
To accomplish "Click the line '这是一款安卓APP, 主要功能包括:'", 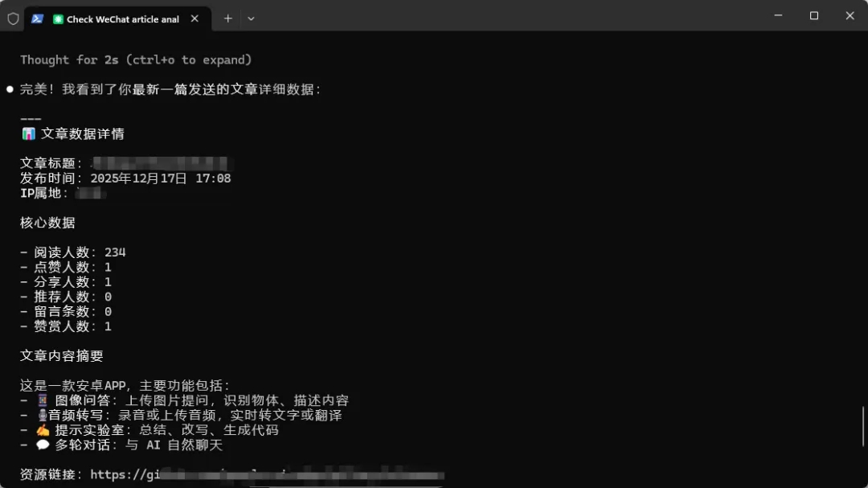I will pos(125,386).
